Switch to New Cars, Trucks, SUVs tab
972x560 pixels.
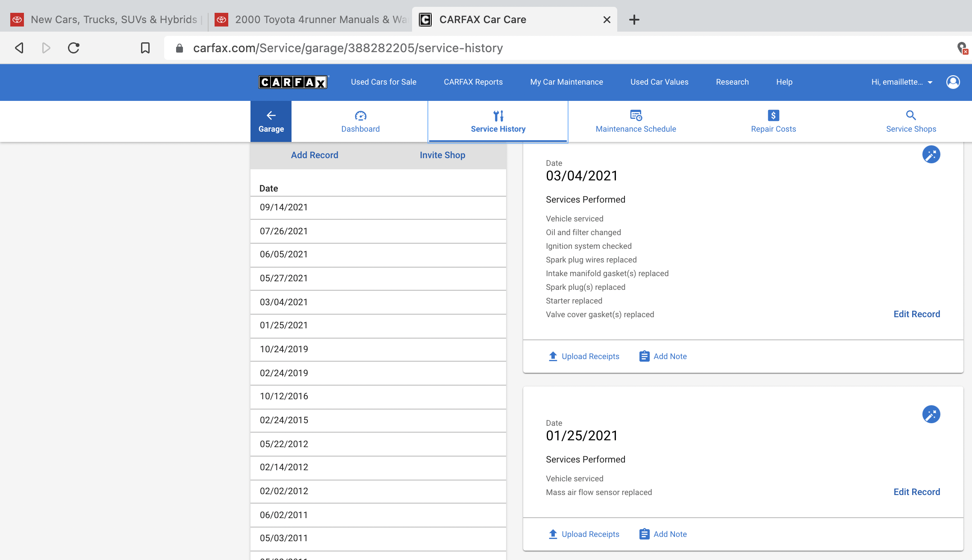[x=104, y=20]
